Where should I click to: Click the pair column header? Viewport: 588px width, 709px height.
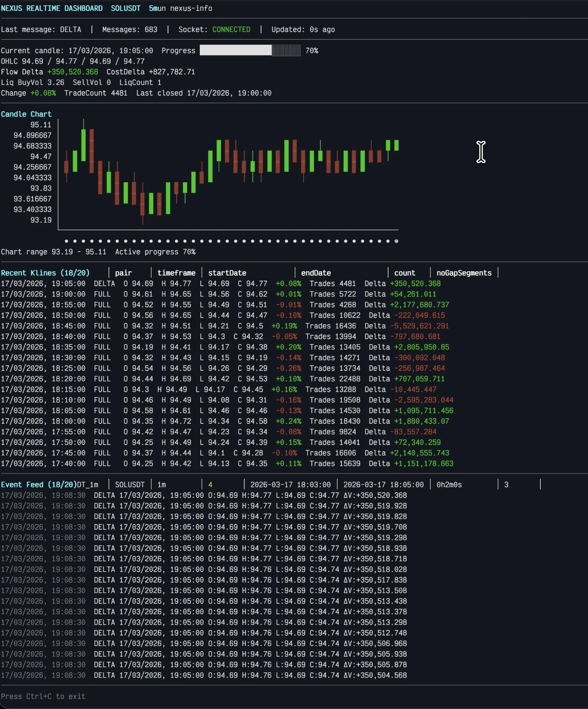click(x=123, y=273)
